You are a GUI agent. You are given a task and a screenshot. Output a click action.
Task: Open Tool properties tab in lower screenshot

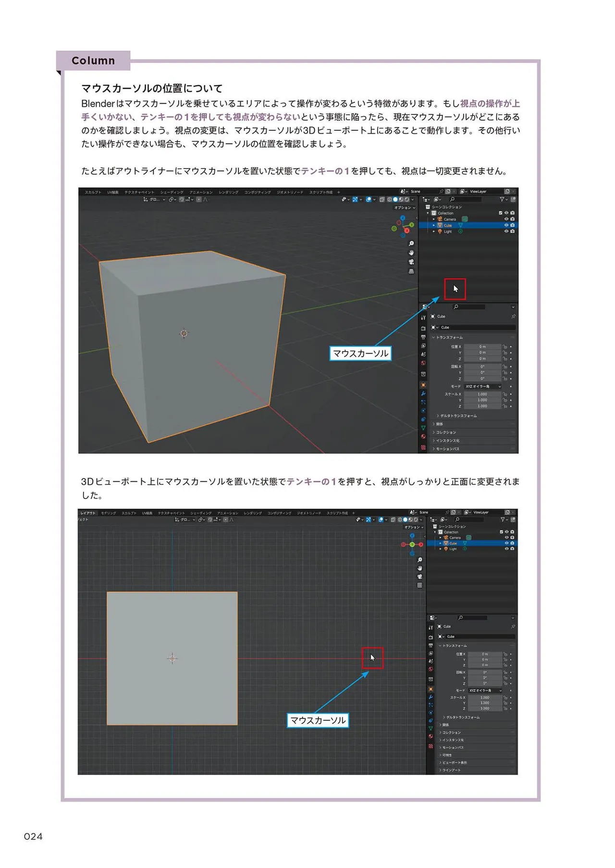point(430,627)
